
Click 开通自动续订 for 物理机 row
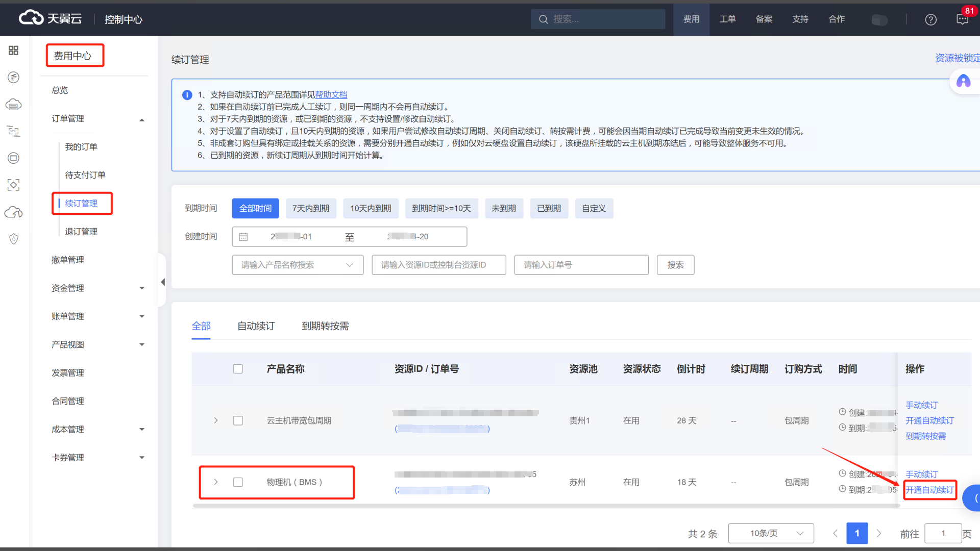point(929,490)
